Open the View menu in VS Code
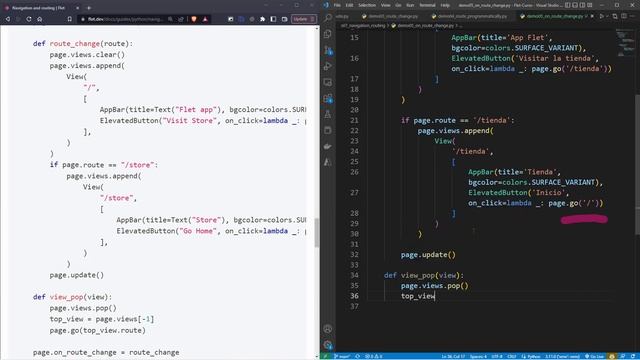This screenshot has width=640, height=360. point(386,5)
